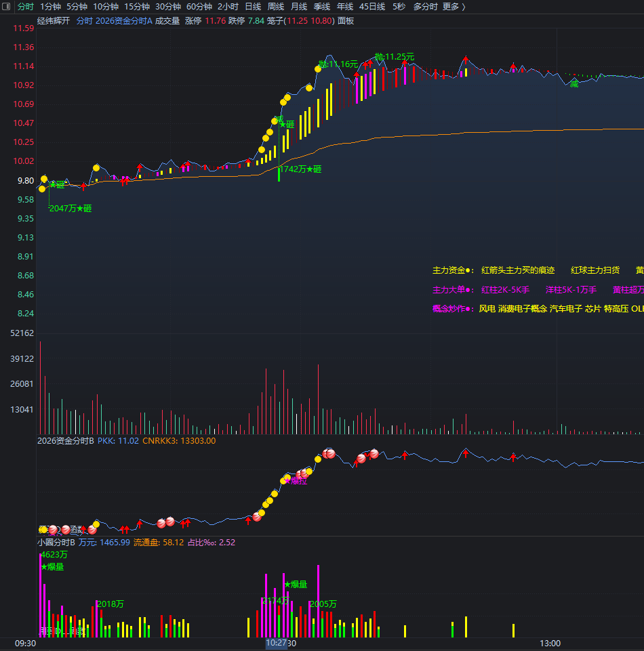Image resolution: width=644 pixels, height=651 pixels.
Task: Click the 概念炒作 legend label
Action: point(451,309)
